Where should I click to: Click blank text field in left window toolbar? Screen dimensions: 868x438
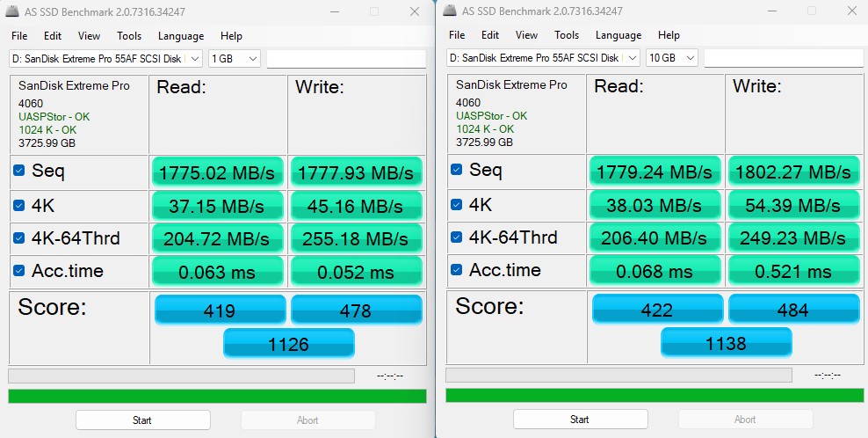click(x=346, y=59)
